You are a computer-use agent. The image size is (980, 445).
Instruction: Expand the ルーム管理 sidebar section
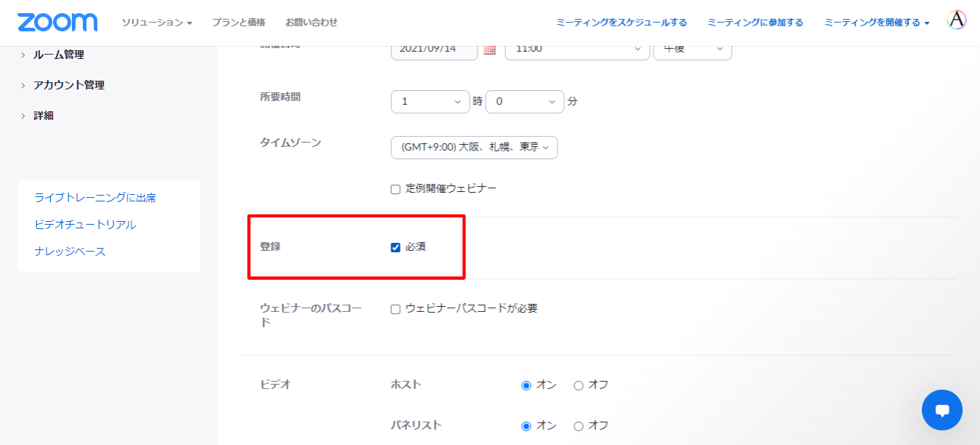[58, 55]
